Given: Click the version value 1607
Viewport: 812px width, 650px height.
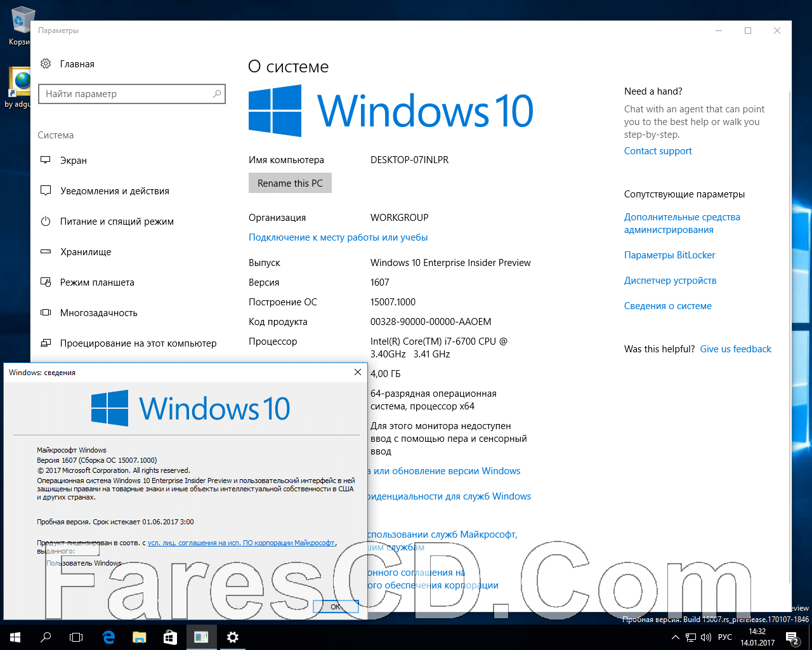Looking at the screenshot, I should coord(380,282).
